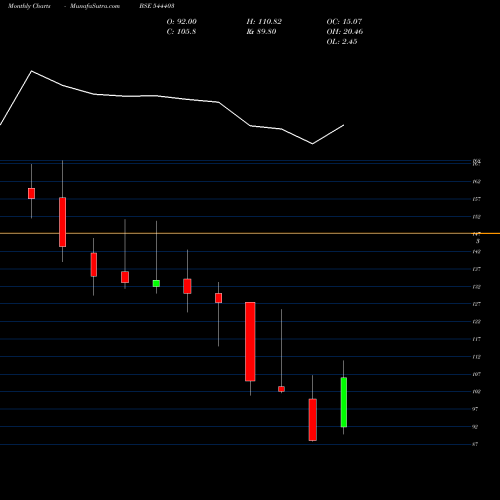Image resolution: width=500 pixels, height=500 pixels.
Task: Click the 87 price axis label
Action: pos(475,444)
